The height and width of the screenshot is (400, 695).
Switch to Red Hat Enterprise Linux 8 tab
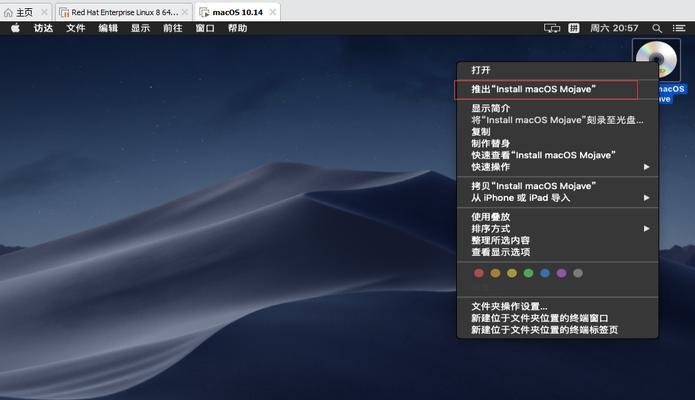click(124, 12)
